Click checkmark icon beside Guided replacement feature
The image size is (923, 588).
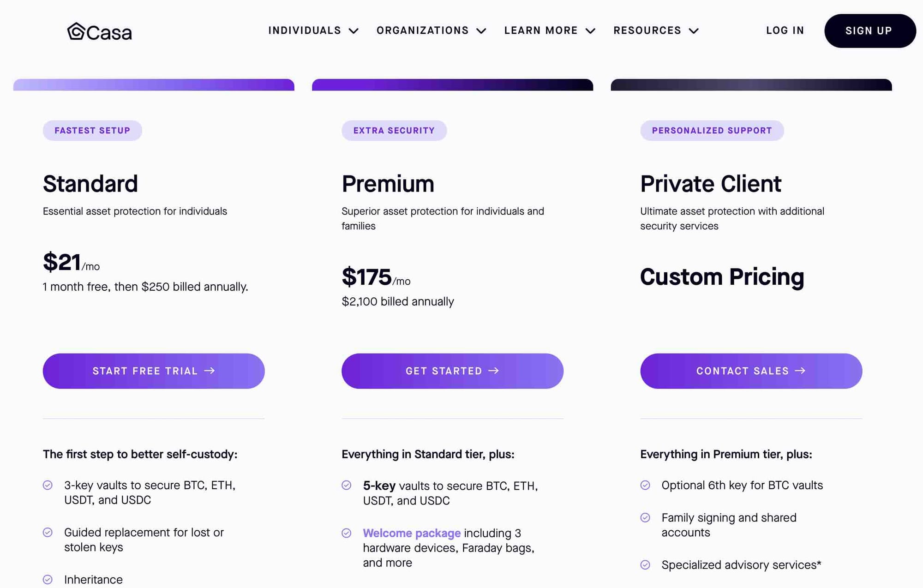[48, 532]
